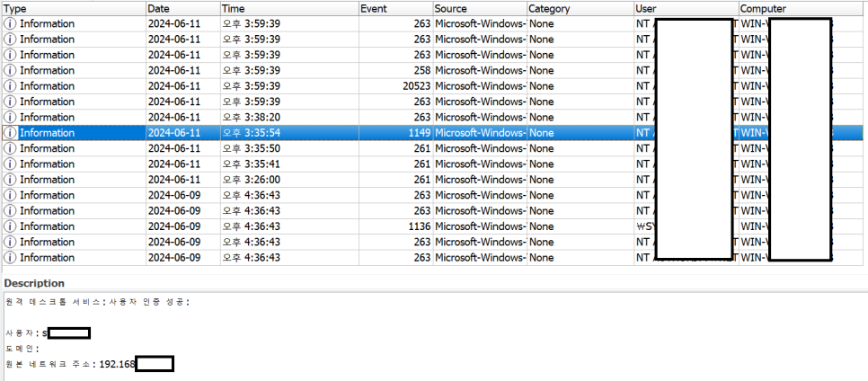The height and width of the screenshot is (381, 868).
Task: Click the '사용자:' line in the description
Action: (x=48, y=333)
